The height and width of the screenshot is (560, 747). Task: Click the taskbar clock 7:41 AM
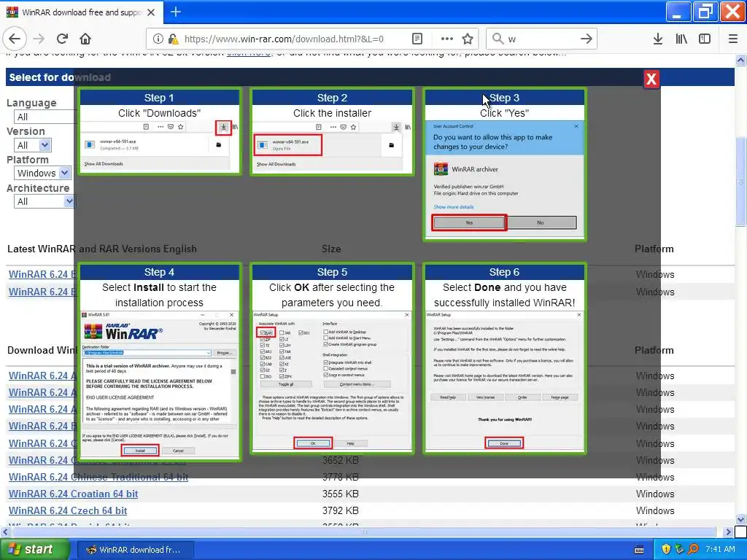(720, 549)
